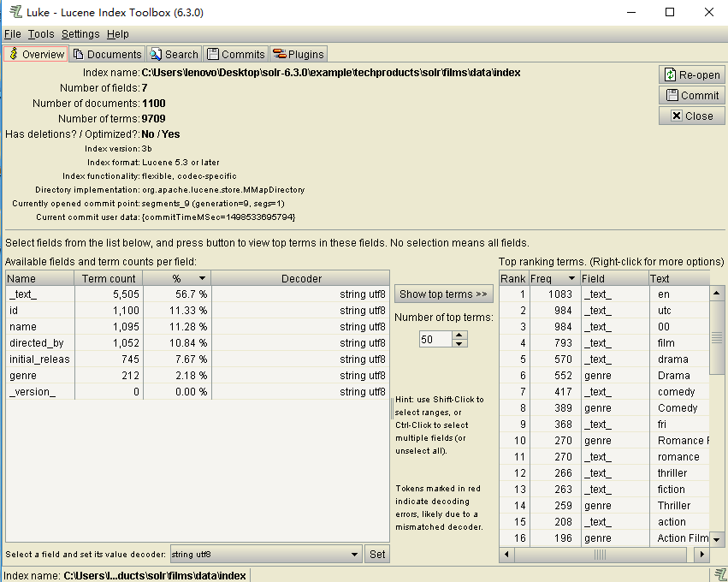Click the Decoder column header
The height and width of the screenshot is (582, 728).
[x=301, y=278]
